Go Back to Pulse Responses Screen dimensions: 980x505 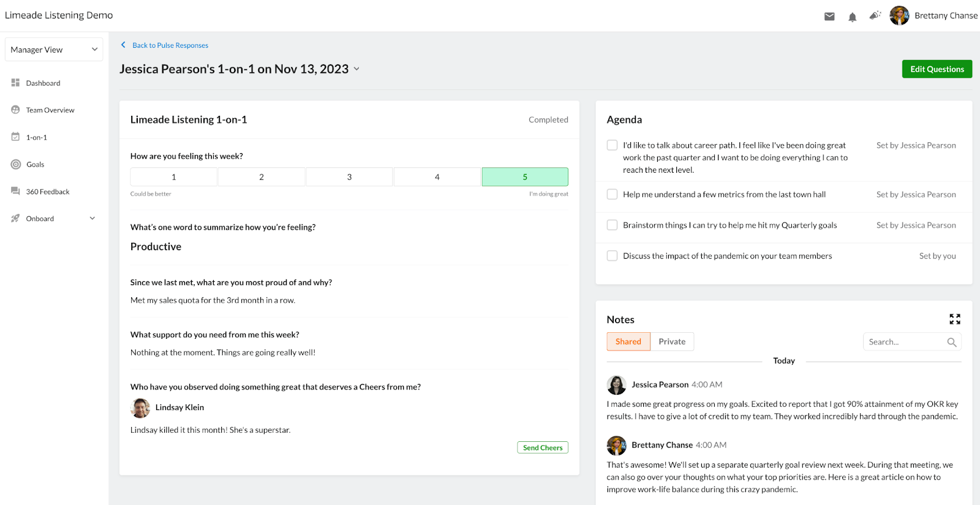point(170,45)
